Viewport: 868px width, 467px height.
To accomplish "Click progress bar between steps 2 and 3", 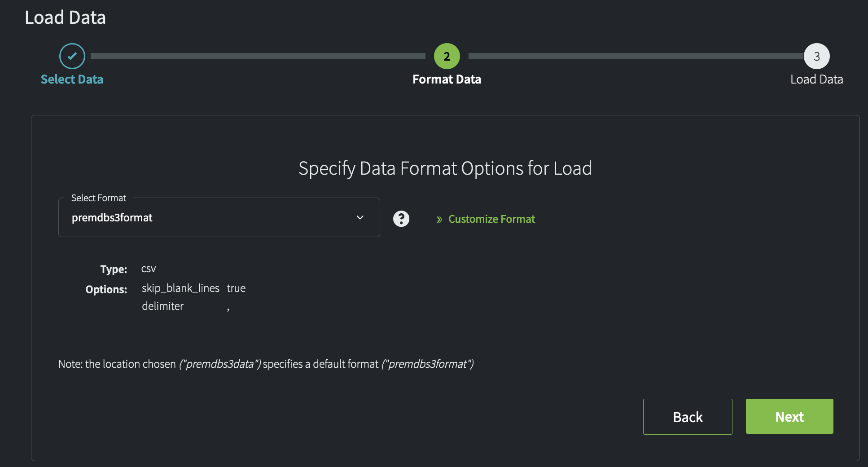I will [x=635, y=56].
